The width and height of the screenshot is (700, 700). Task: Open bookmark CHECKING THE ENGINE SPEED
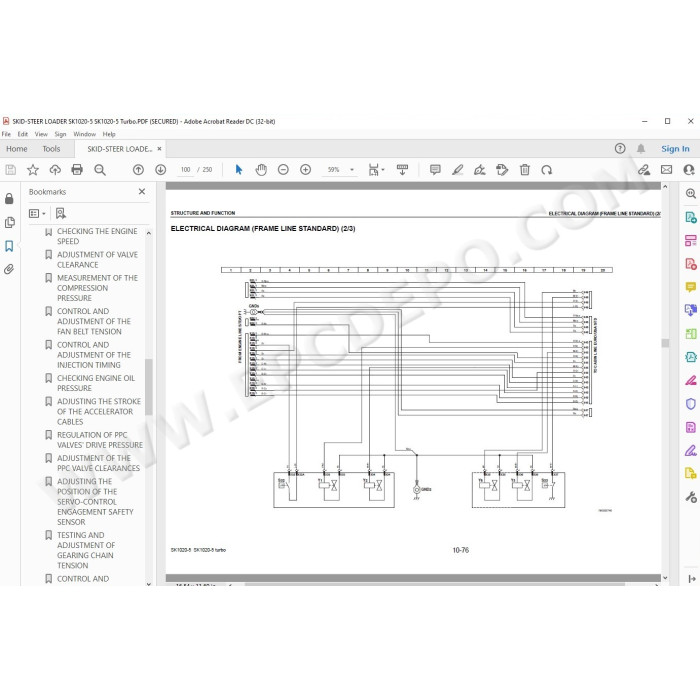coord(97,236)
